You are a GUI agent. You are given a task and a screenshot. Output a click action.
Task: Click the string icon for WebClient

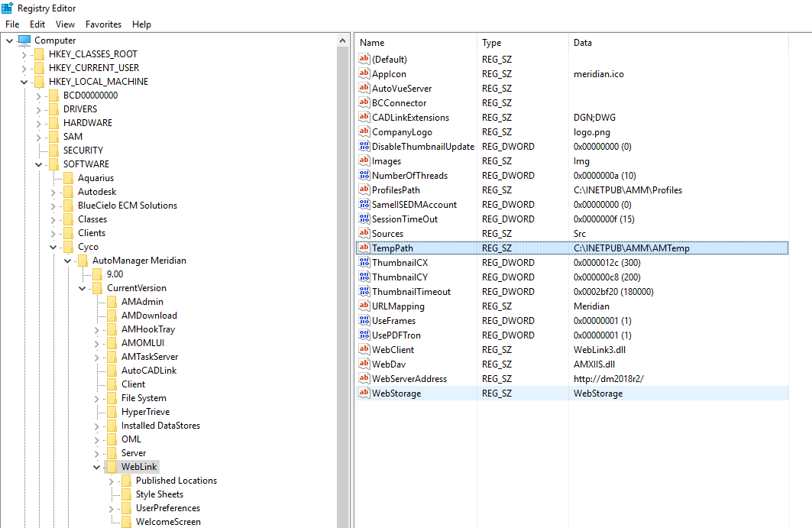coord(364,349)
